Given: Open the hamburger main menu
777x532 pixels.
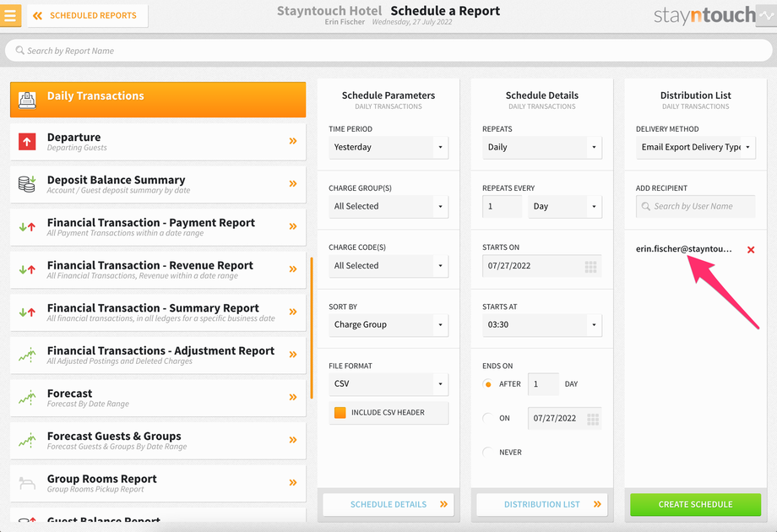Looking at the screenshot, I should 10,15.
